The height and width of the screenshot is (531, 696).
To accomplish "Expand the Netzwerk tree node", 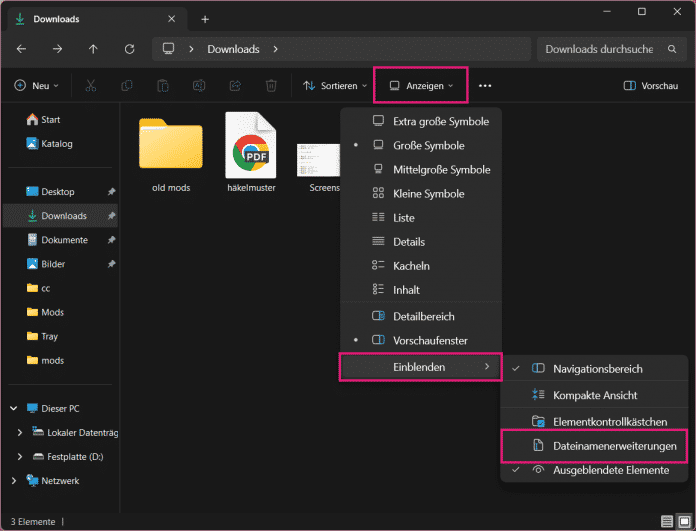I will tap(14, 481).
